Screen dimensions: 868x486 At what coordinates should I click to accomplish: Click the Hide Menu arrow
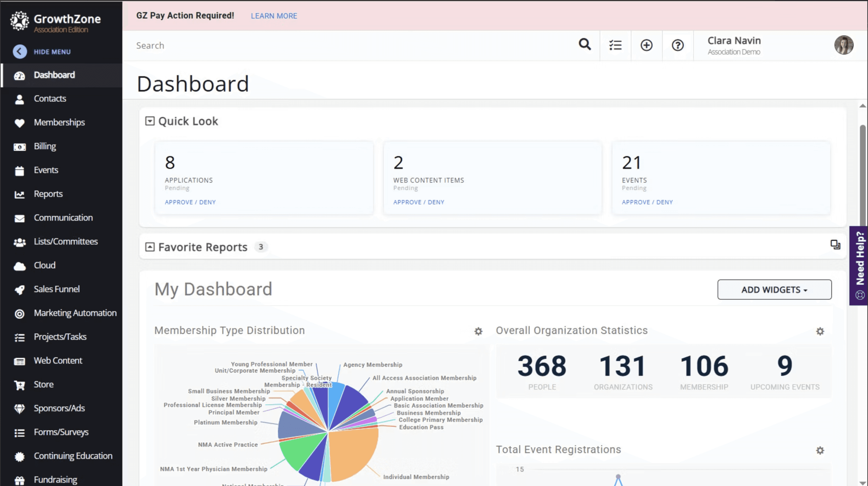[19, 52]
